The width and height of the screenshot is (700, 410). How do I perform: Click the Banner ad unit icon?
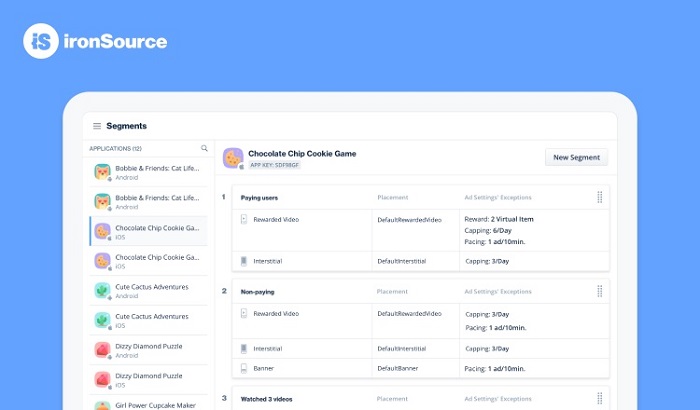pyautogui.click(x=244, y=367)
